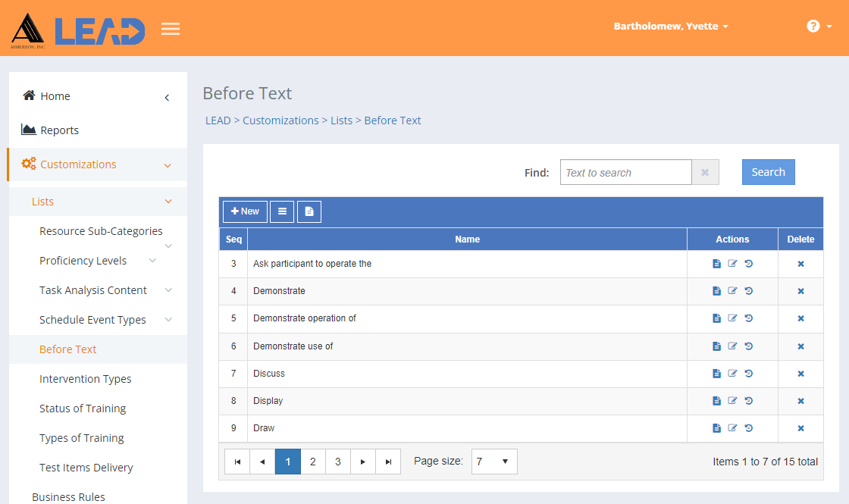Edit the 'Display' row
This screenshot has width=849, height=504.
coord(732,401)
